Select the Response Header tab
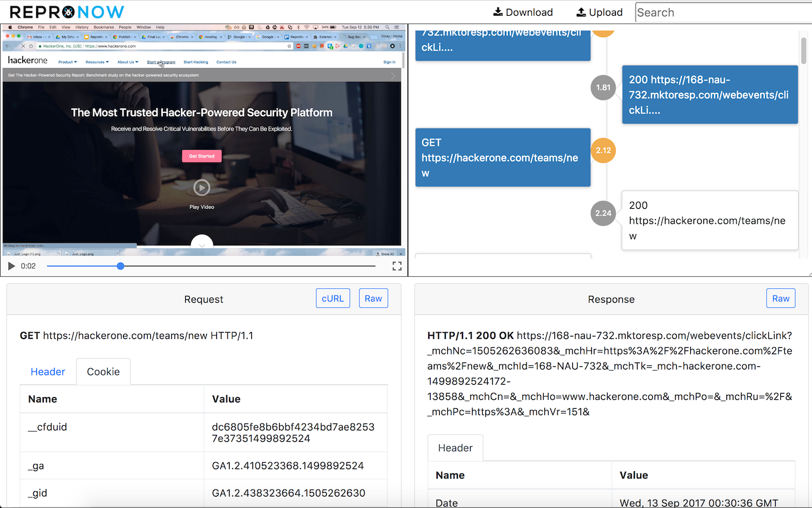 (455, 448)
